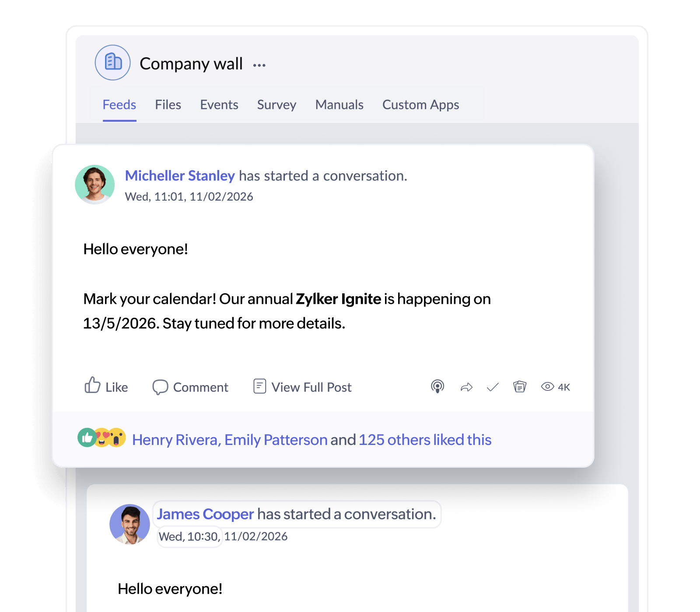Open Micheller Stanley's profile link

180,176
